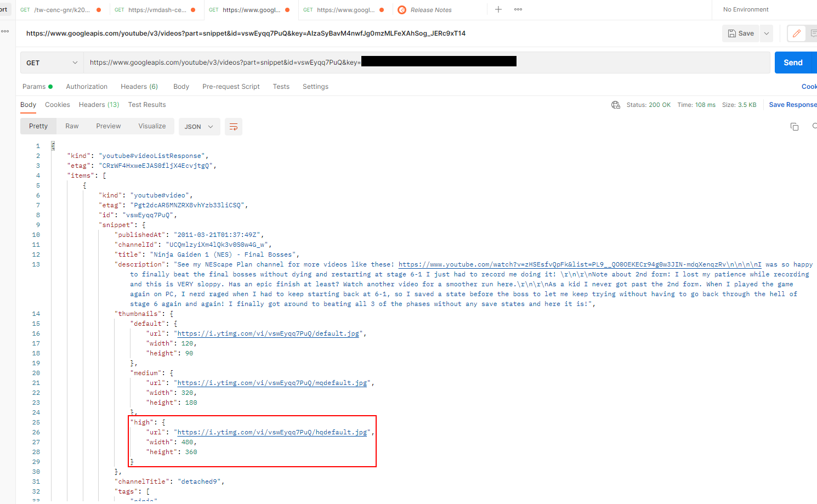Open mqdefault.jpg thumbnail URL link

click(x=272, y=383)
